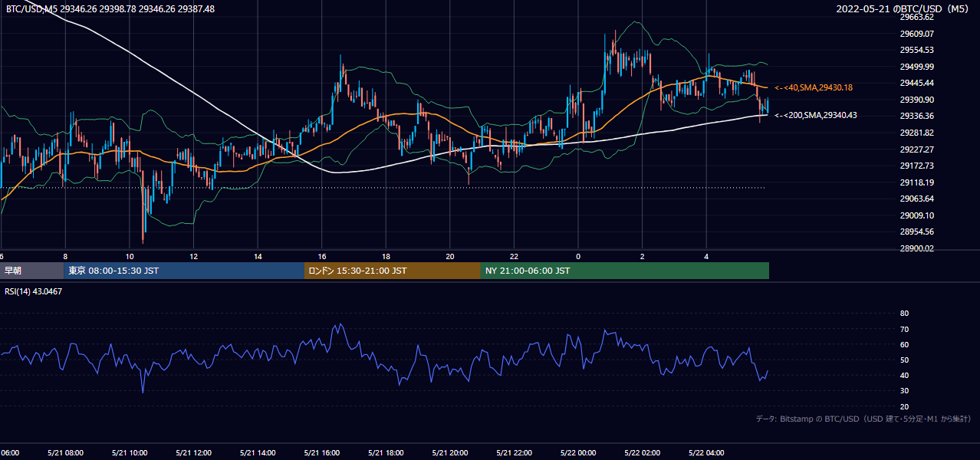
Task: Select the 早朝 session bar
Action: point(31,271)
